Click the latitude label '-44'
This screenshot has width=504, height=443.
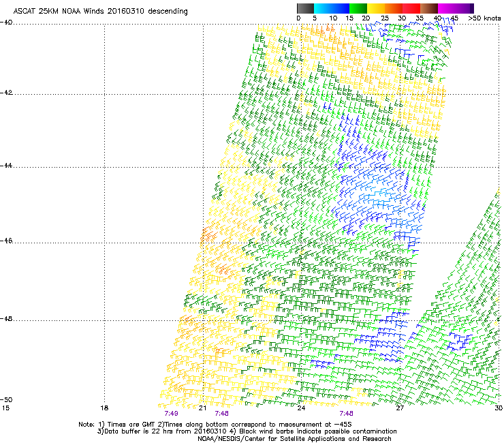coord(6,166)
